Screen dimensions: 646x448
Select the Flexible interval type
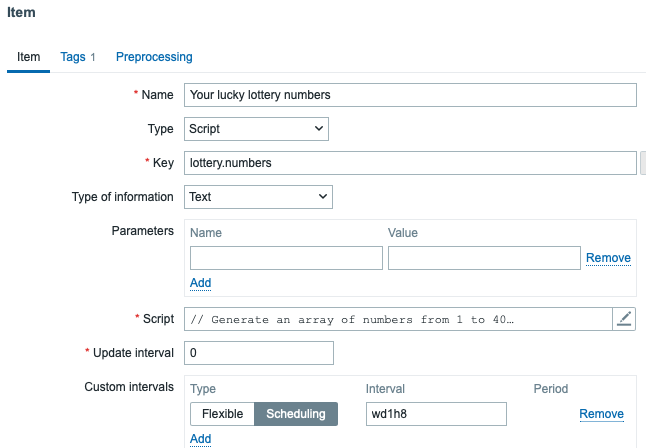click(222, 414)
